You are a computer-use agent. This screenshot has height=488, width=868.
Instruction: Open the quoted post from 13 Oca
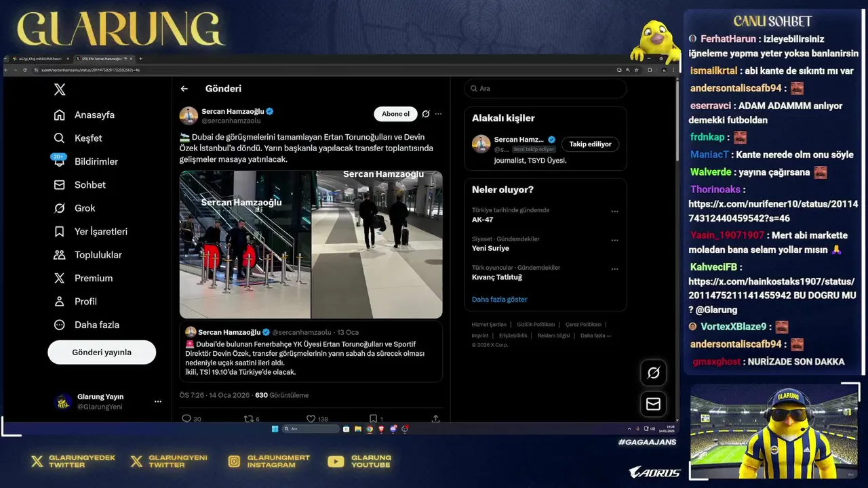click(x=311, y=352)
